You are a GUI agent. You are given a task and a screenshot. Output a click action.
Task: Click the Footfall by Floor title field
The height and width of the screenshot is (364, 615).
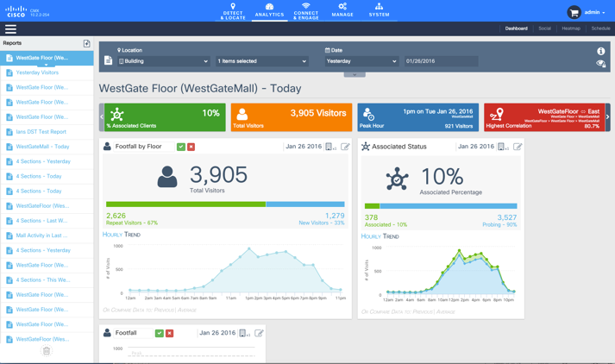point(143,147)
